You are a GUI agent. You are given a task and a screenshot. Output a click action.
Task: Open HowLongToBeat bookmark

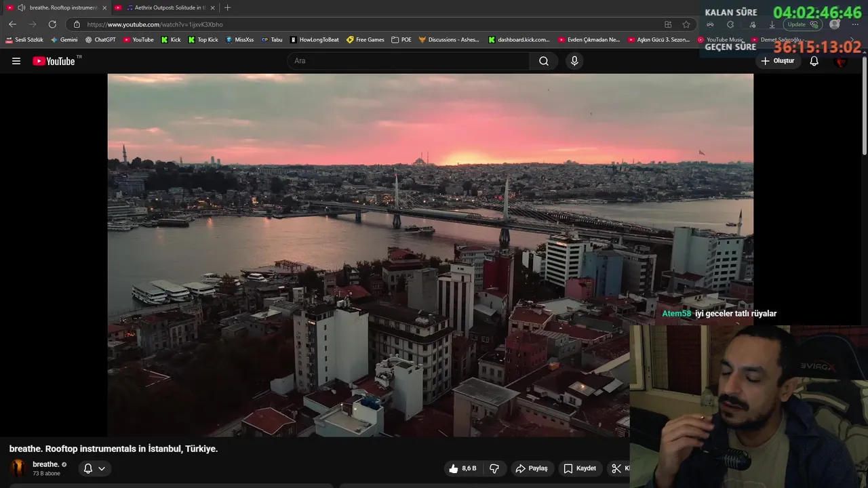(x=314, y=39)
